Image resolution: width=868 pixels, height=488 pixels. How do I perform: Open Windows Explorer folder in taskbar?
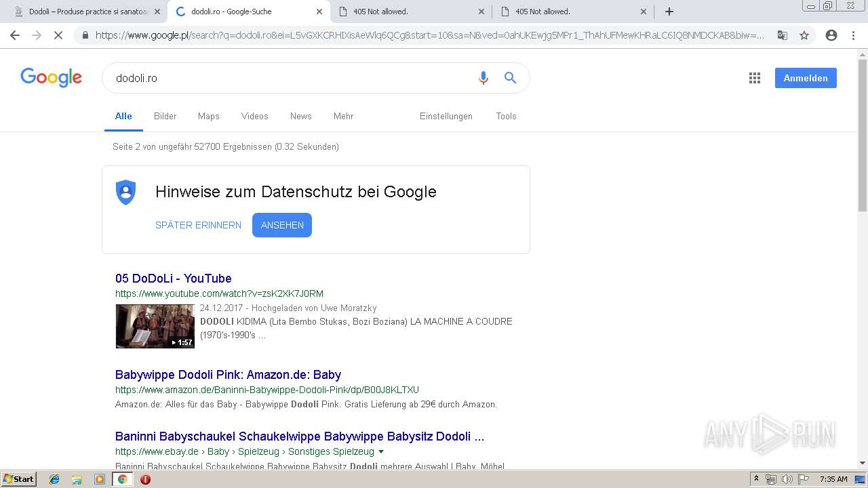77,479
